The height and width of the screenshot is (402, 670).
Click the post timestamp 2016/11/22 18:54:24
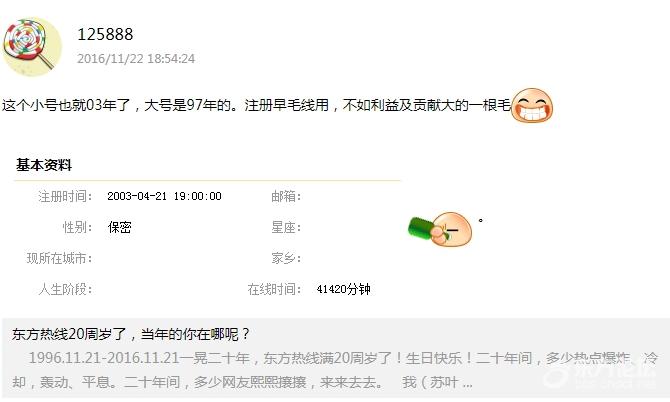[x=136, y=59]
